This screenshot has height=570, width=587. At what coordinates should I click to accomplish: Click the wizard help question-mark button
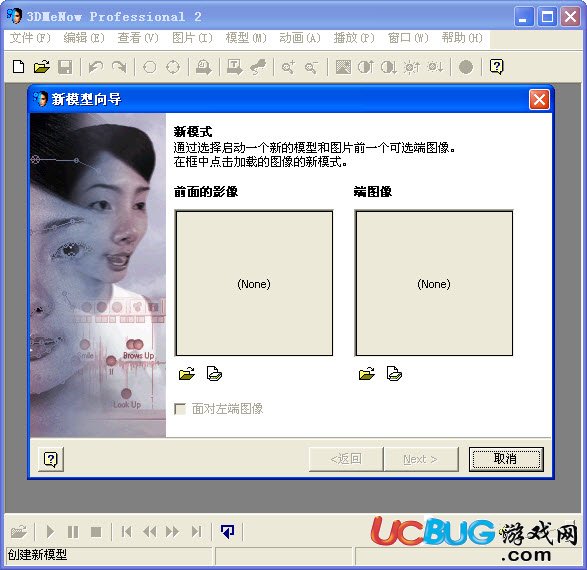pos(51,459)
